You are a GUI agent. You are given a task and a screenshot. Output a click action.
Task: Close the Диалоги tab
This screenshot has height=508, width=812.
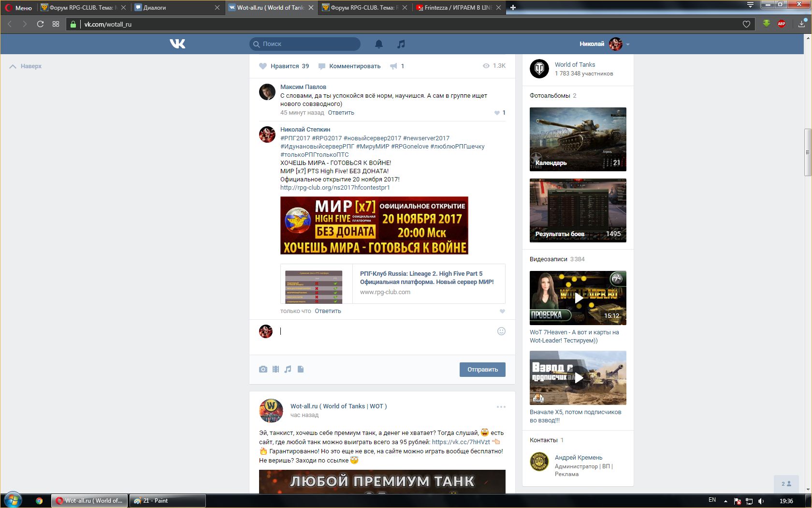coord(217,7)
